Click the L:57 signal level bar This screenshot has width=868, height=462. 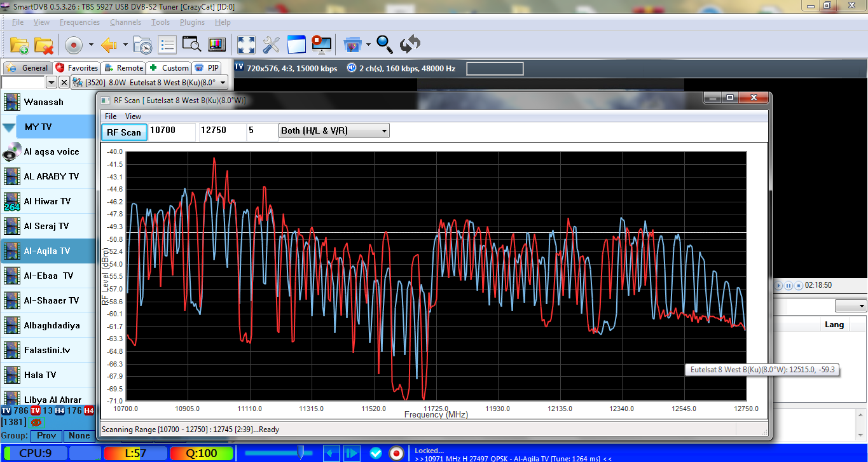click(135, 453)
